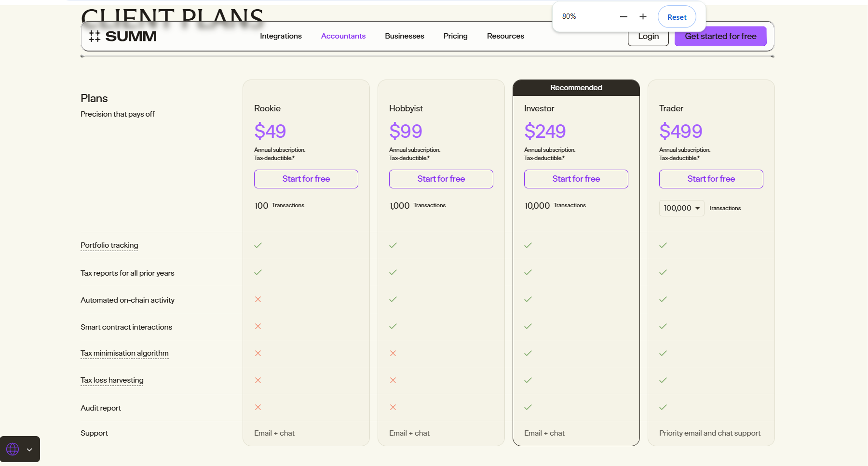The image size is (868, 466).
Task: Click the Hobbyist Automated on-chain activity checkmark
Action: (393, 299)
